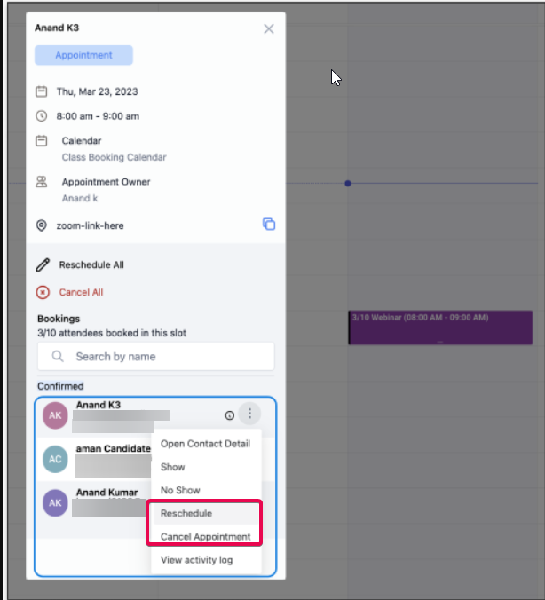Image resolution: width=545 pixels, height=600 pixels.
Task: Focus the Search by name field
Action: [156, 356]
